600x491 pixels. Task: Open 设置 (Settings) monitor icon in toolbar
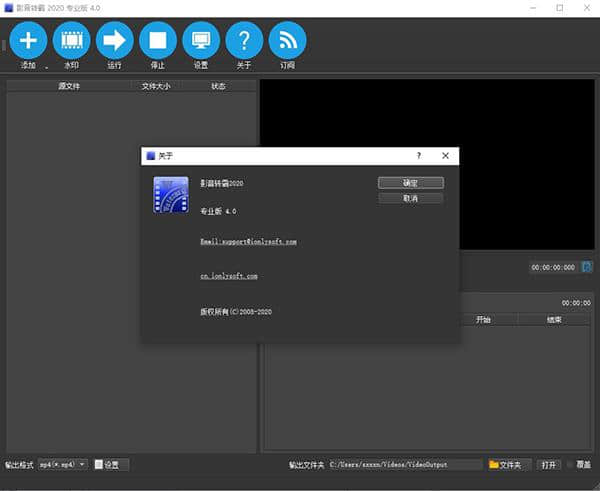pos(201,41)
